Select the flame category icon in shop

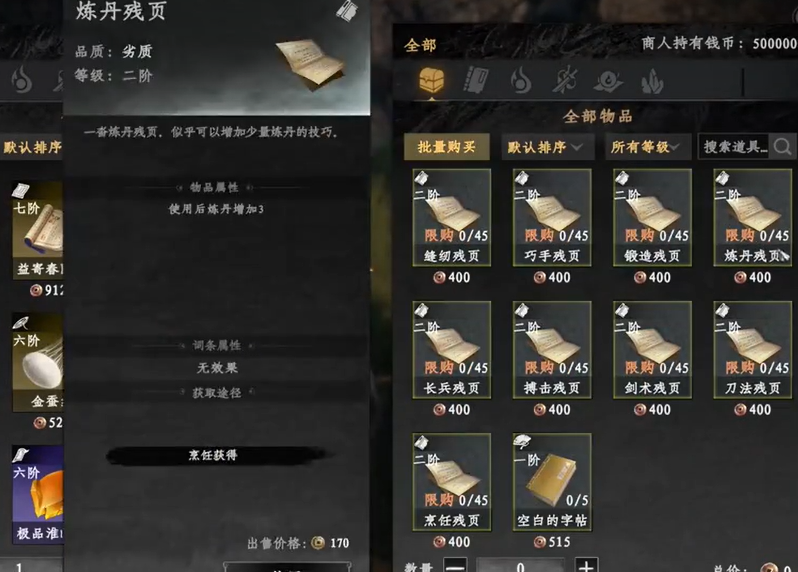coord(521,81)
